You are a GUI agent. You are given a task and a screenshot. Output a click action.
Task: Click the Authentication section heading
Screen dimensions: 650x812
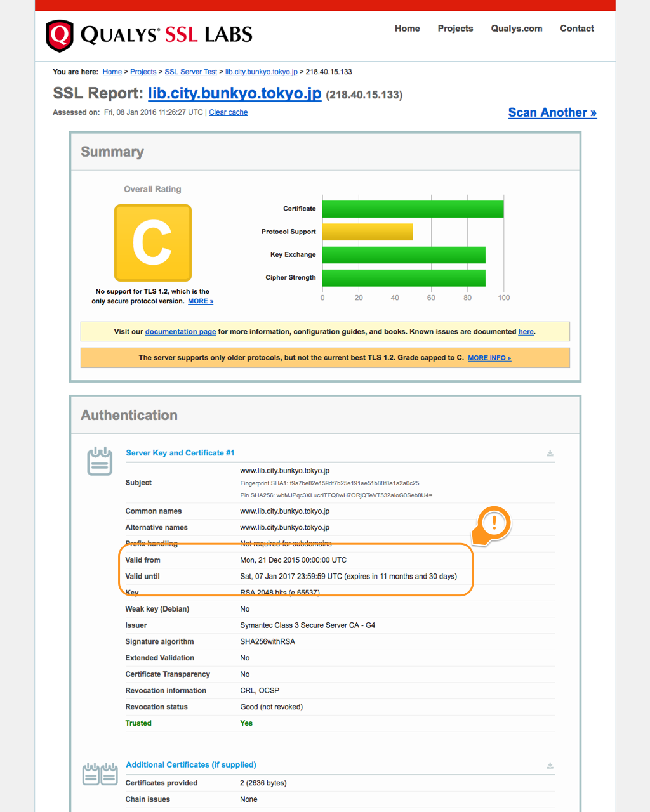129,415
